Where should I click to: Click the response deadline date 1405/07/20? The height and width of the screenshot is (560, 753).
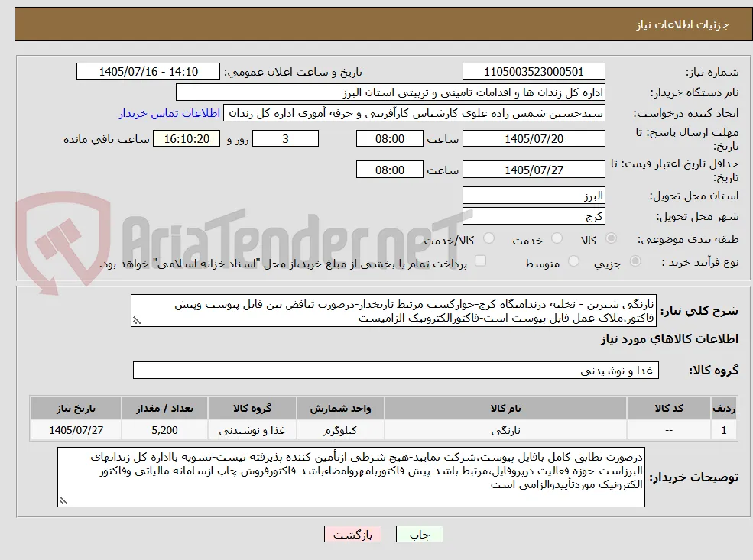click(x=534, y=139)
